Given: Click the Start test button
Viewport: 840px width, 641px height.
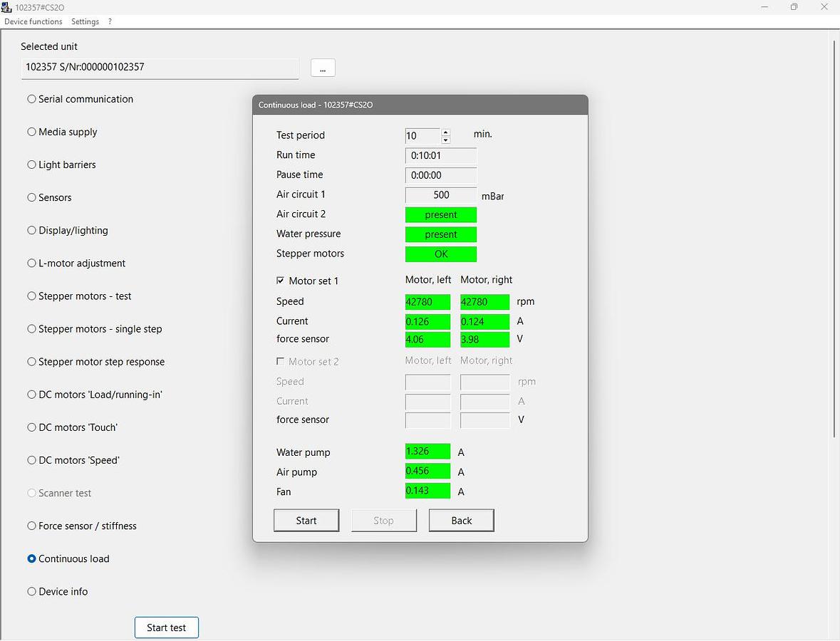Looking at the screenshot, I should tap(166, 627).
